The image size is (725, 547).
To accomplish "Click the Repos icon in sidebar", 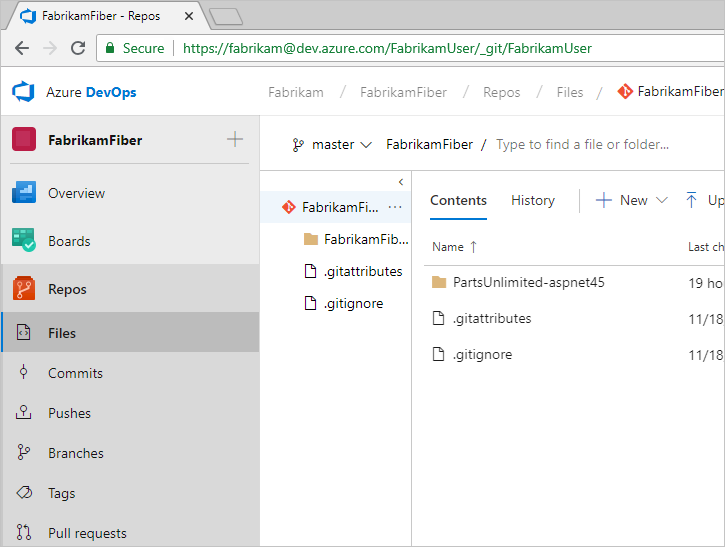I will [24, 289].
